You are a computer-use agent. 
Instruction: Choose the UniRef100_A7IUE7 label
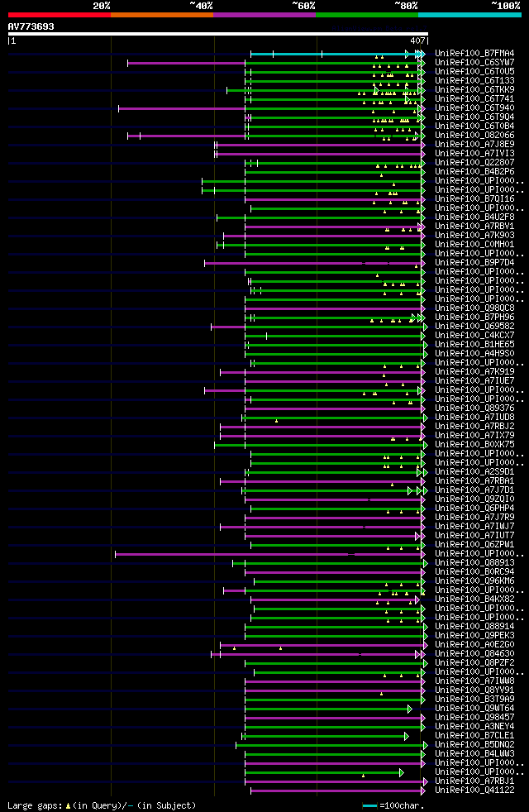474,381
